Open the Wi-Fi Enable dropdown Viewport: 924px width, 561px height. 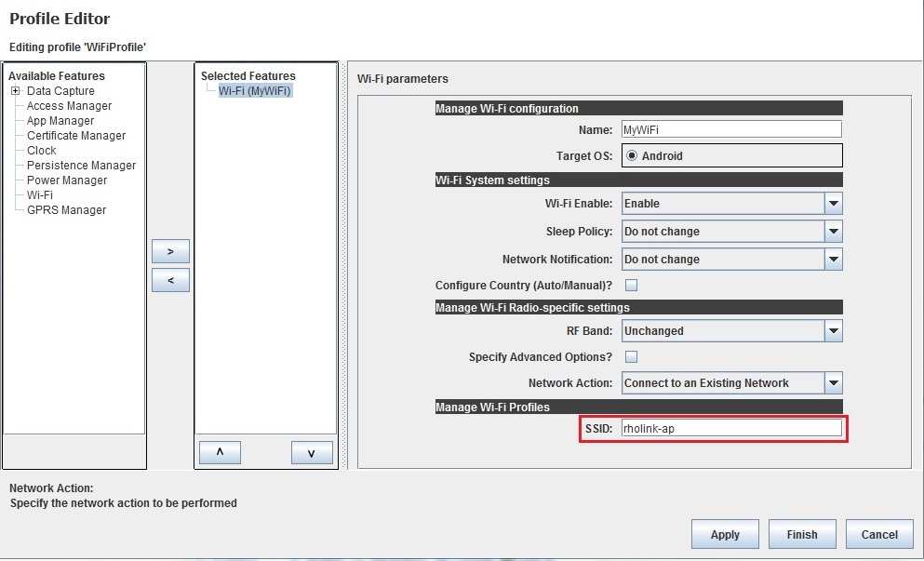tap(833, 204)
